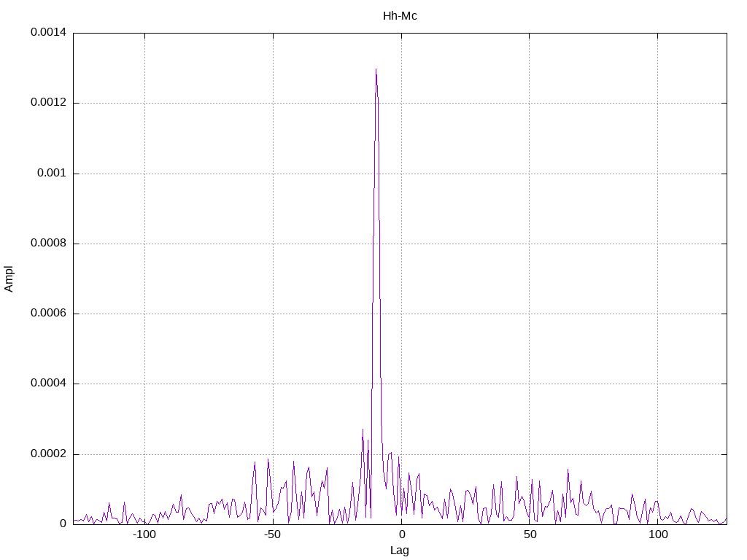The image size is (747, 560).
Task: Click the 0.0014 y-axis tick label
Action: point(48,32)
